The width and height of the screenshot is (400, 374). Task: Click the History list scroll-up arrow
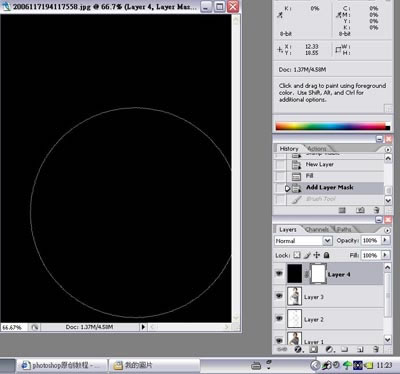pos(388,159)
